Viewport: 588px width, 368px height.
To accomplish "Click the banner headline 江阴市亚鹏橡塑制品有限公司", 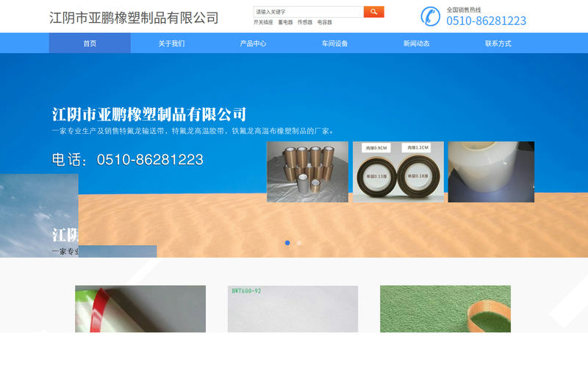I will 149,114.
